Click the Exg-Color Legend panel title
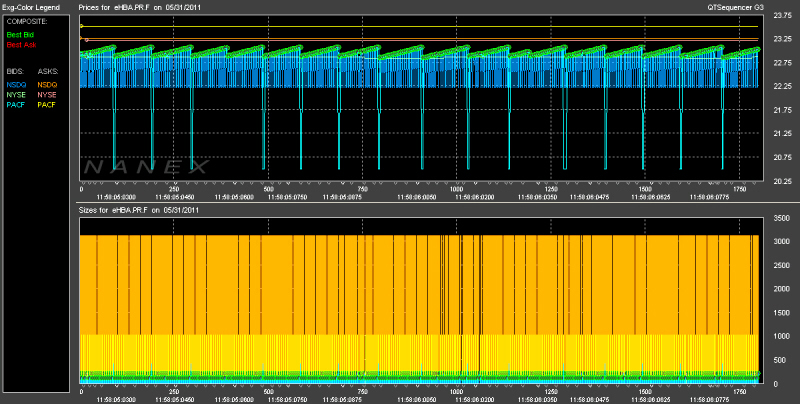 point(31,8)
